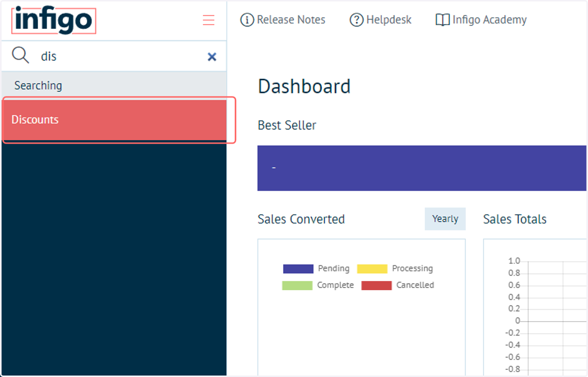Click the 'Best Seller' heading
This screenshot has height=377, width=588.
coord(287,125)
